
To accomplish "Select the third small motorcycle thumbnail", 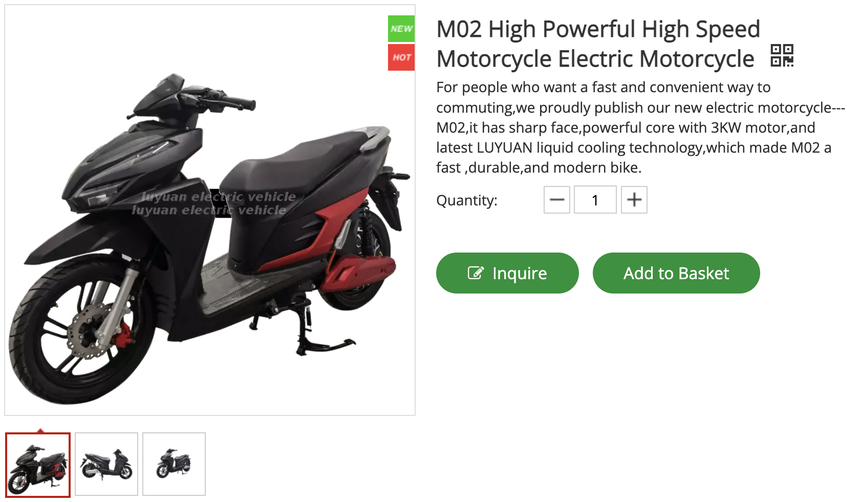I will pos(174,464).
